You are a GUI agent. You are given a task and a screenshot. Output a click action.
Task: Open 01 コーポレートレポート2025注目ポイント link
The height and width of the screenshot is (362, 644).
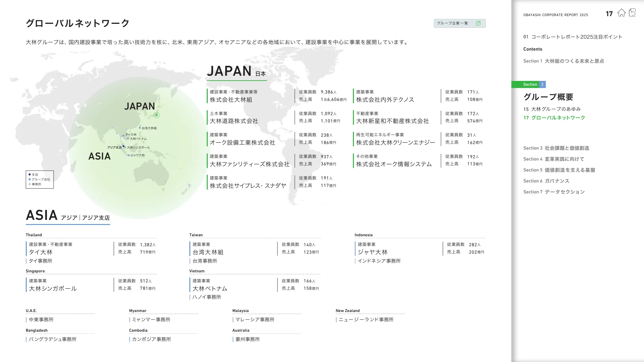[573, 37]
